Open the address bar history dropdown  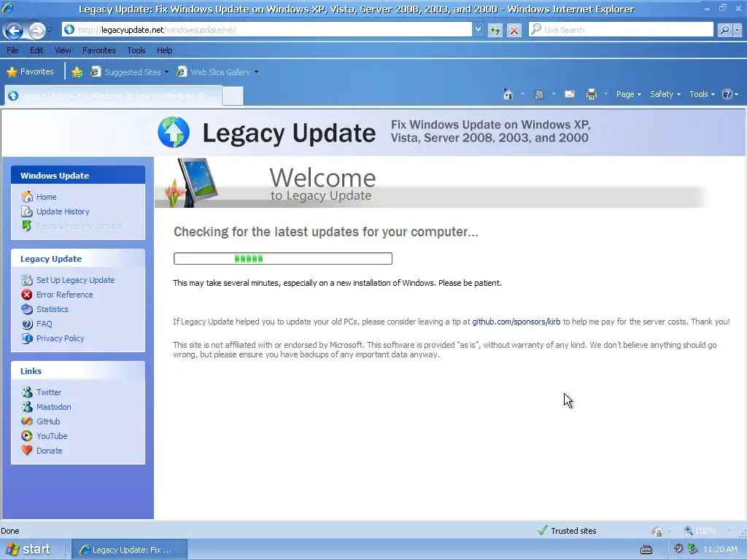[478, 30]
